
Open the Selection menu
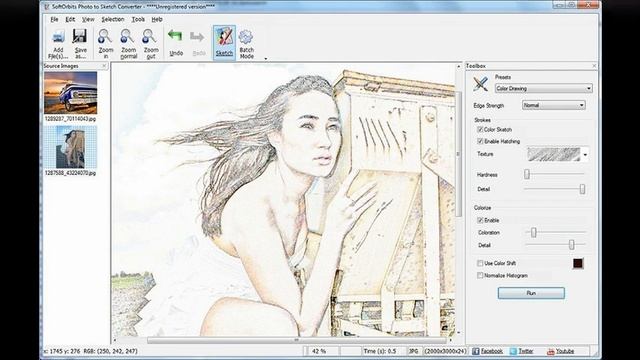click(x=113, y=19)
